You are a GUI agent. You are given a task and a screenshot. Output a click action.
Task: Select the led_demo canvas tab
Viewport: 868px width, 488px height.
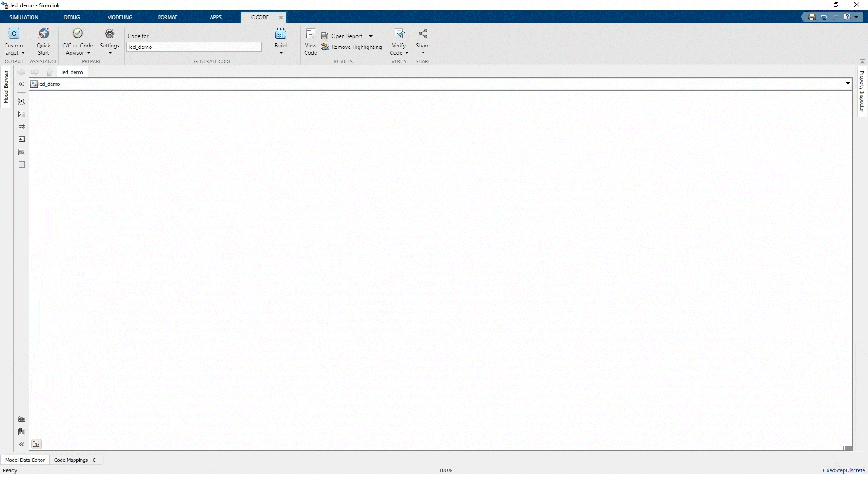tap(72, 72)
